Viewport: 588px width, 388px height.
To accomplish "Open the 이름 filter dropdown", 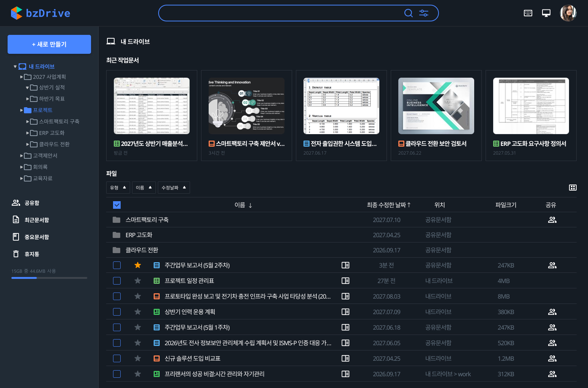I will pos(144,188).
